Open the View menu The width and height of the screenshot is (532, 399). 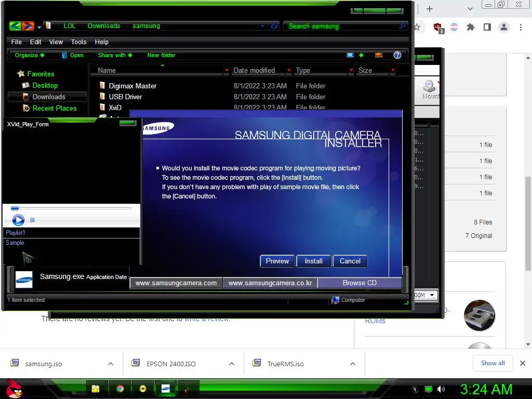[56, 42]
